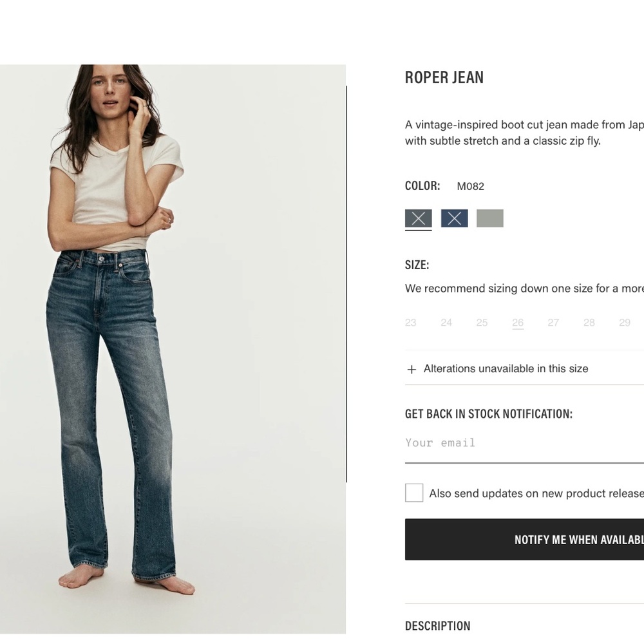Click the Notify Me When Available button
644x644 pixels.
pos(524,539)
